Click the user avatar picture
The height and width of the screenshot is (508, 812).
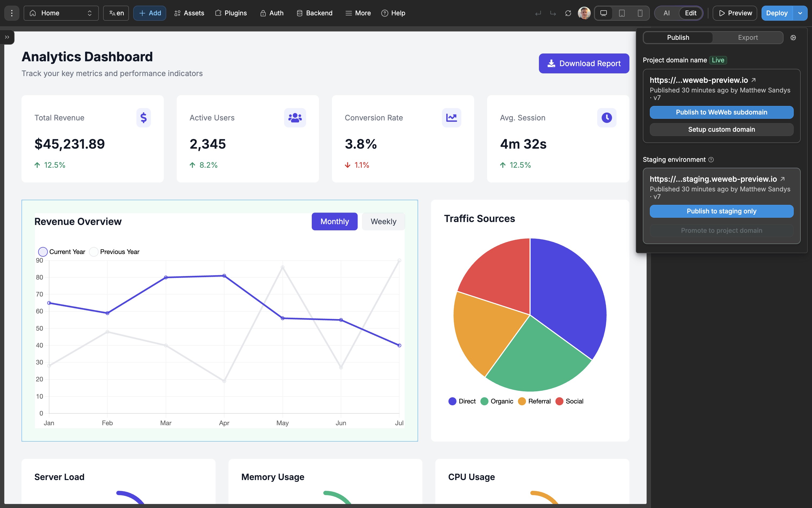coord(584,13)
